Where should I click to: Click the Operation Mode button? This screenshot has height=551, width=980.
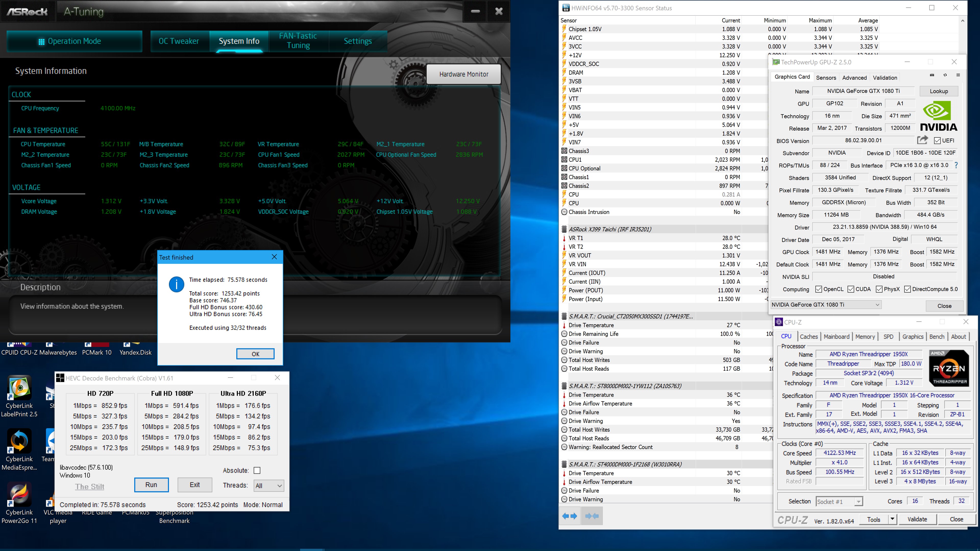tap(75, 41)
